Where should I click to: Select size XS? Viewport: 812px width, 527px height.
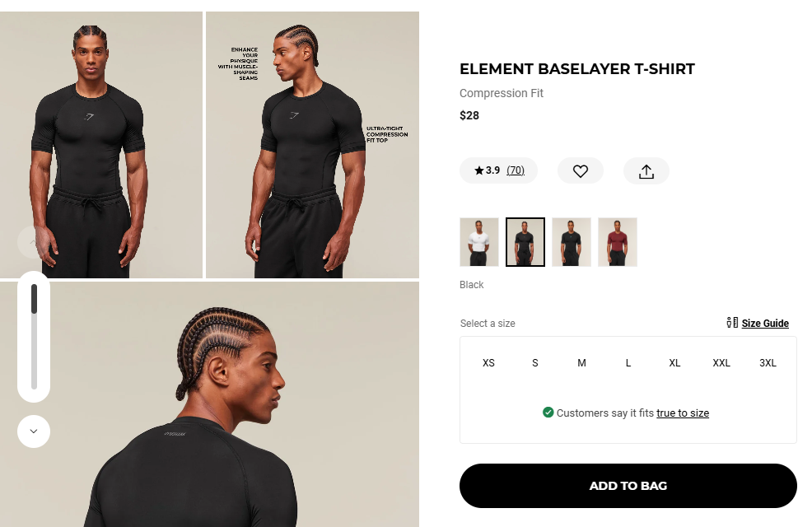(488, 363)
